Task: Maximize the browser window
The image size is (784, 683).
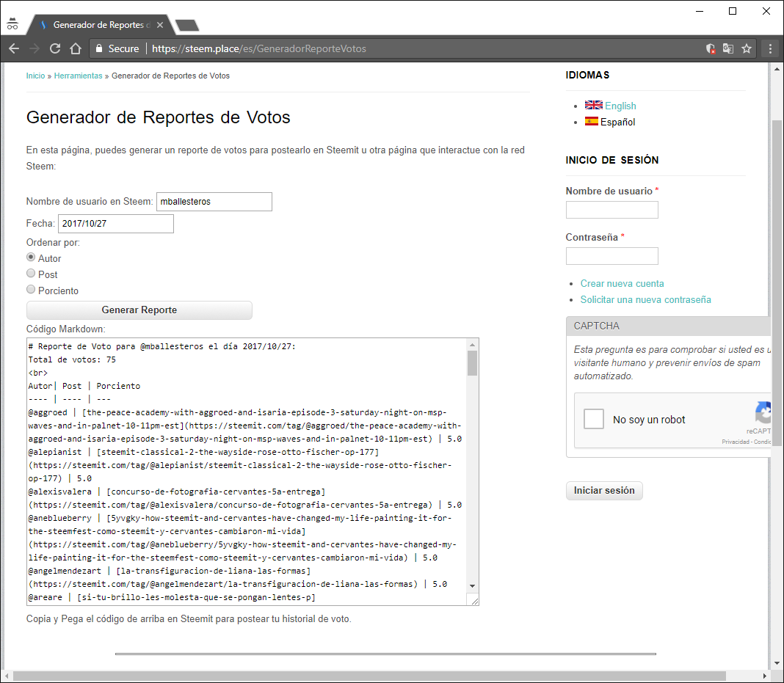Action: (x=733, y=11)
